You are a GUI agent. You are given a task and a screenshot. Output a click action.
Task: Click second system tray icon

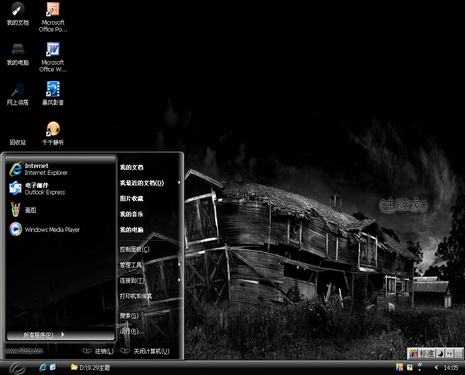410,367
